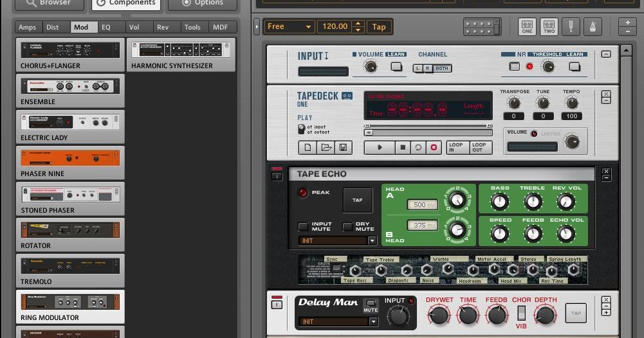Viewport: 644px width, 338px height.
Task: Toggle Tapedeck TWO in the toolbar
Action: coord(549,26)
